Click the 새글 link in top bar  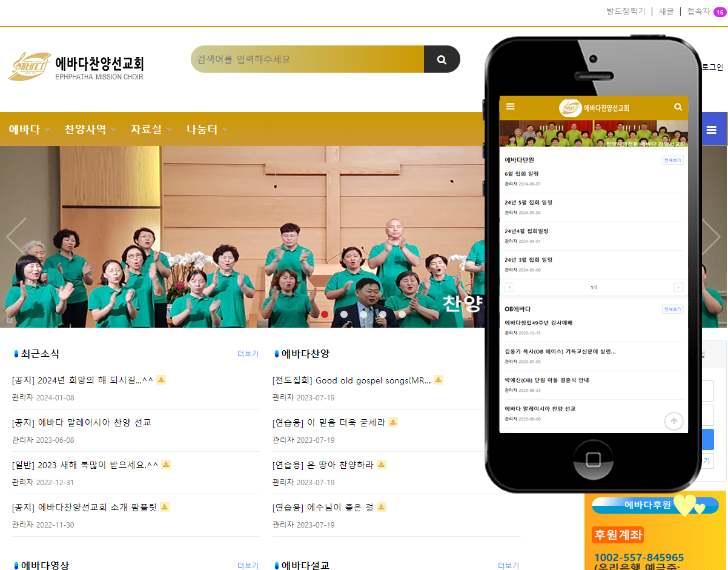click(666, 12)
